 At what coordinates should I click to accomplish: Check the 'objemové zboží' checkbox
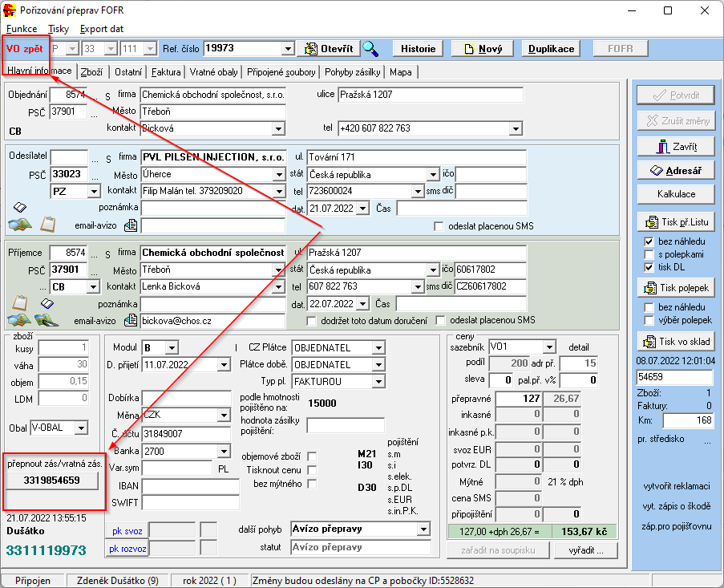312,456
